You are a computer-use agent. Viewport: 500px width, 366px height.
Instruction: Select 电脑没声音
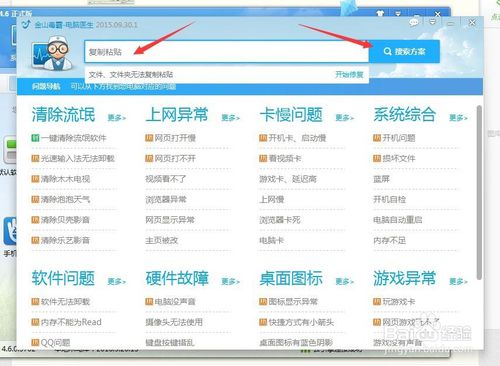point(175,302)
